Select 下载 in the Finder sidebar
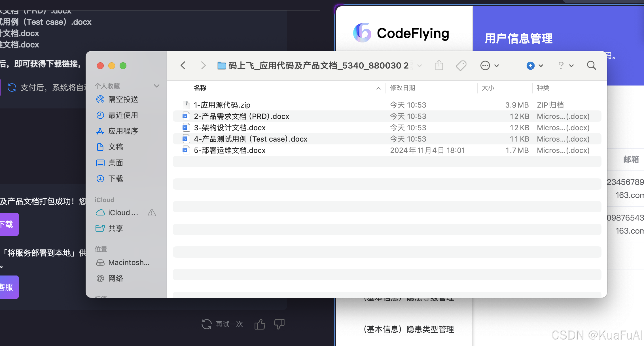Viewport: 644px width, 346px height. point(116,179)
